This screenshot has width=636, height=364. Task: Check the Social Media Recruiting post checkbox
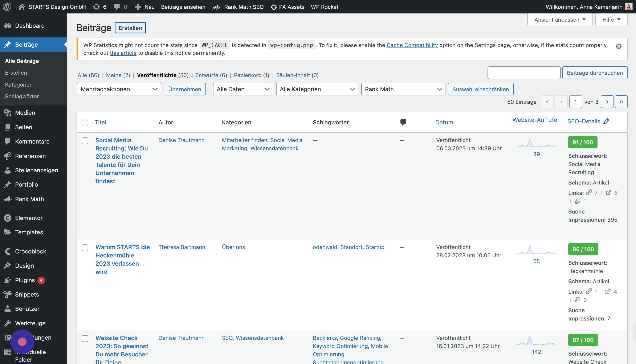[x=85, y=141]
